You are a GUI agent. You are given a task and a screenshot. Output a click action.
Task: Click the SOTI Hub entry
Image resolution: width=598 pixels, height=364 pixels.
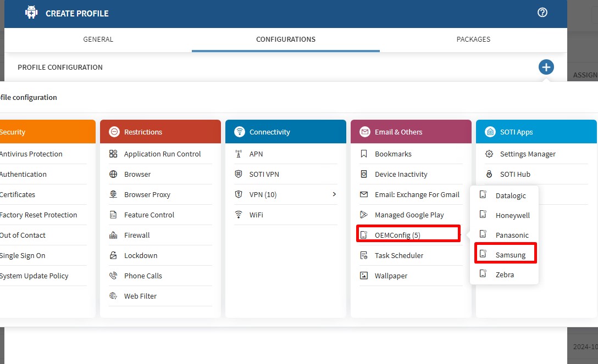(515, 174)
